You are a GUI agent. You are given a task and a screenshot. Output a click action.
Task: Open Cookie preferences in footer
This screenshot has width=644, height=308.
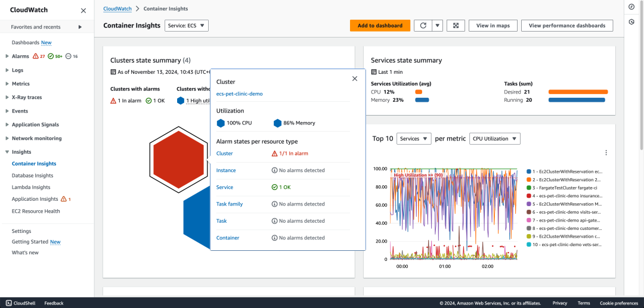pyautogui.click(x=618, y=303)
